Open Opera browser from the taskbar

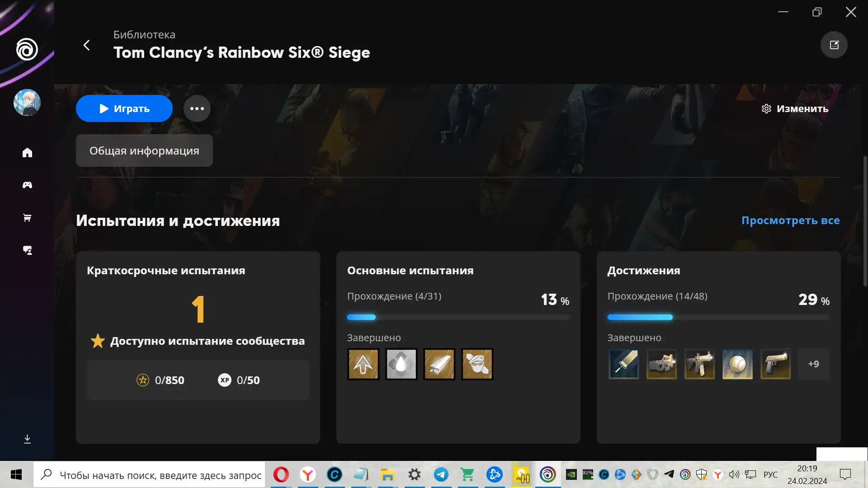point(281,474)
